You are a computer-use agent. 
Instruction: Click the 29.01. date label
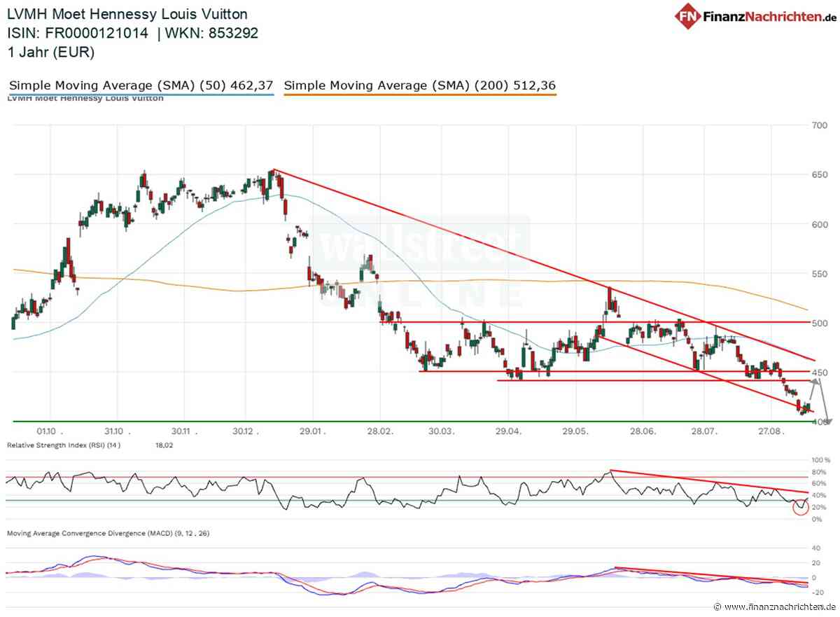[x=313, y=432]
